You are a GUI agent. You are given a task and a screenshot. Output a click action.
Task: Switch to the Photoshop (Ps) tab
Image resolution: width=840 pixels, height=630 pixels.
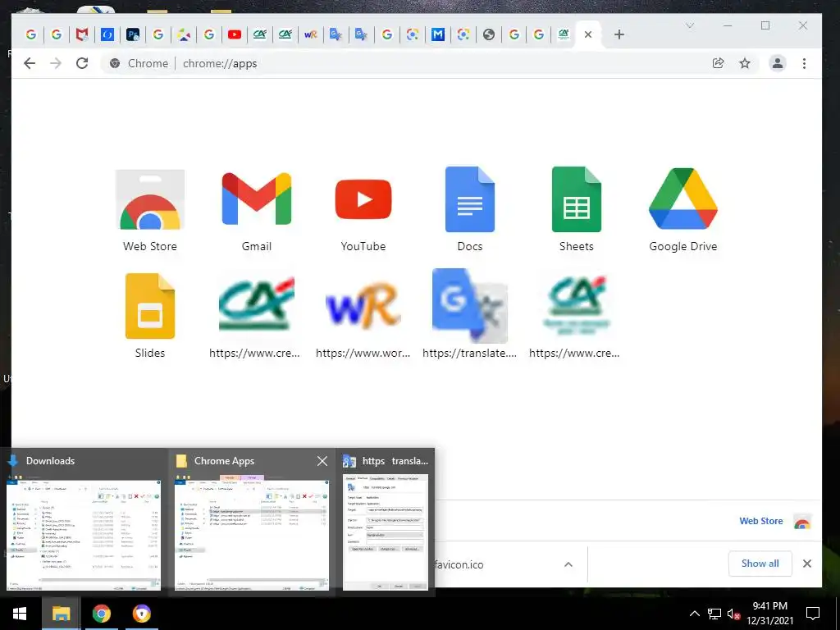[x=133, y=34]
